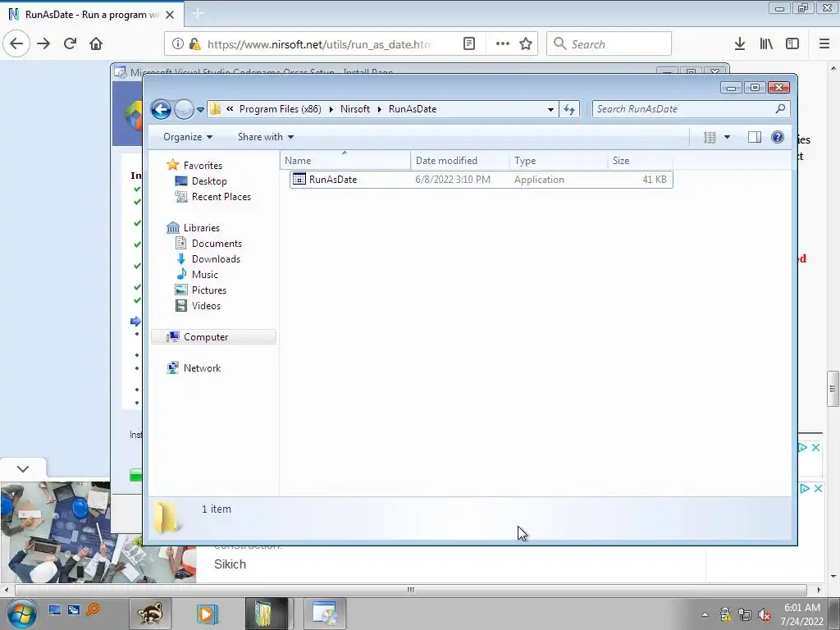Change the Explorer view icon
This screenshot has width=840, height=630.
click(x=710, y=138)
